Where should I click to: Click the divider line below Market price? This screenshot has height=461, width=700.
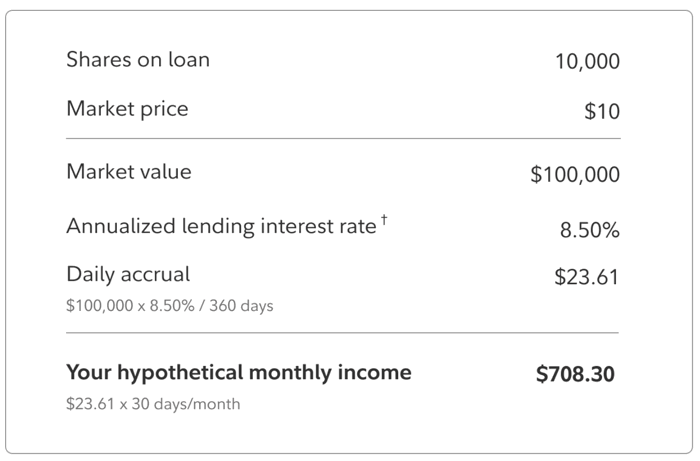click(343, 138)
